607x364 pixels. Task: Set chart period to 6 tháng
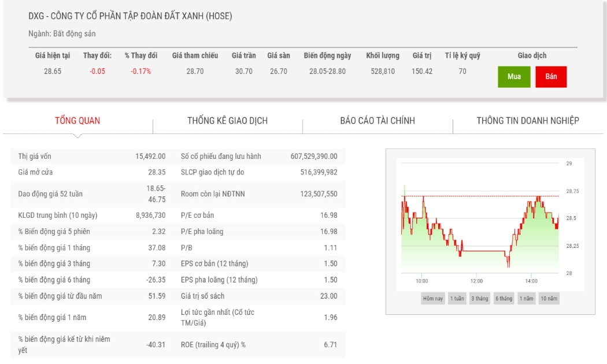click(504, 298)
